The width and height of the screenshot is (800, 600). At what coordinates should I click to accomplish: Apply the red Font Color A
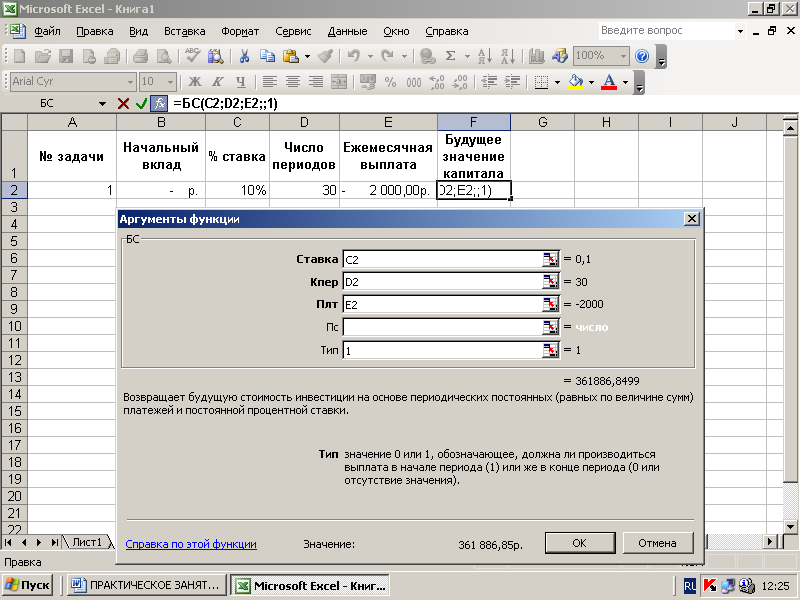coord(609,82)
